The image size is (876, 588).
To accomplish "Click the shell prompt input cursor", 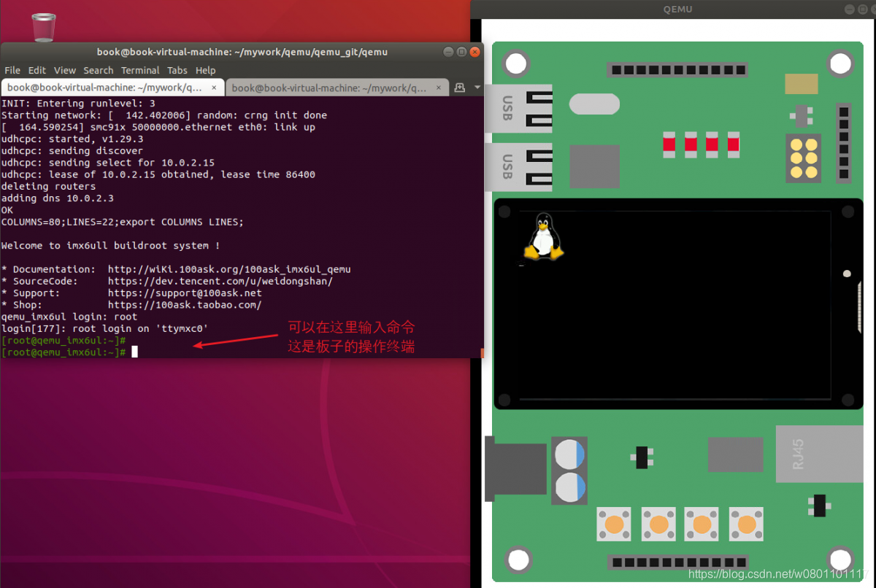I will tap(134, 352).
